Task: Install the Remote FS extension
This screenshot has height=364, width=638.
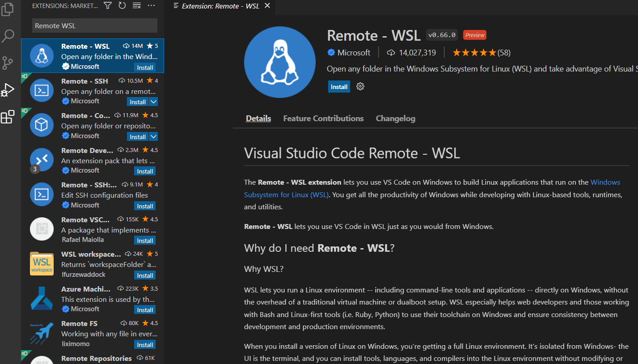Action: tap(145, 345)
